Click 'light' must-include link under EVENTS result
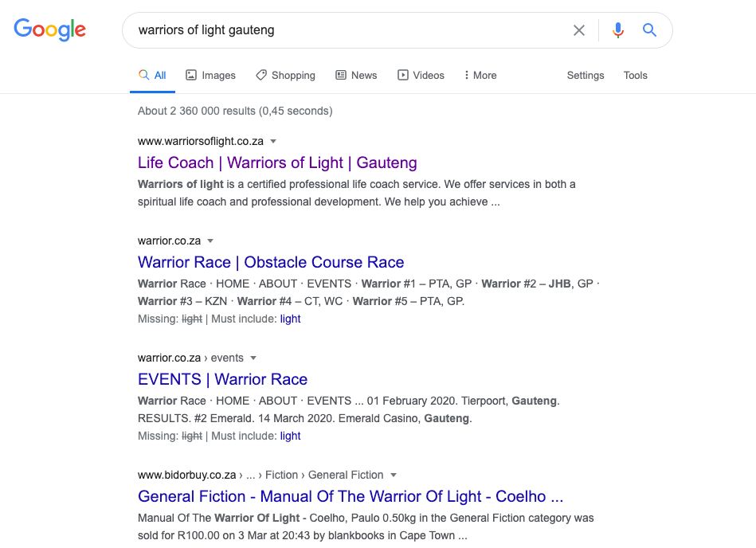This screenshot has height=548, width=756. pyautogui.click(x=290, y=436)
